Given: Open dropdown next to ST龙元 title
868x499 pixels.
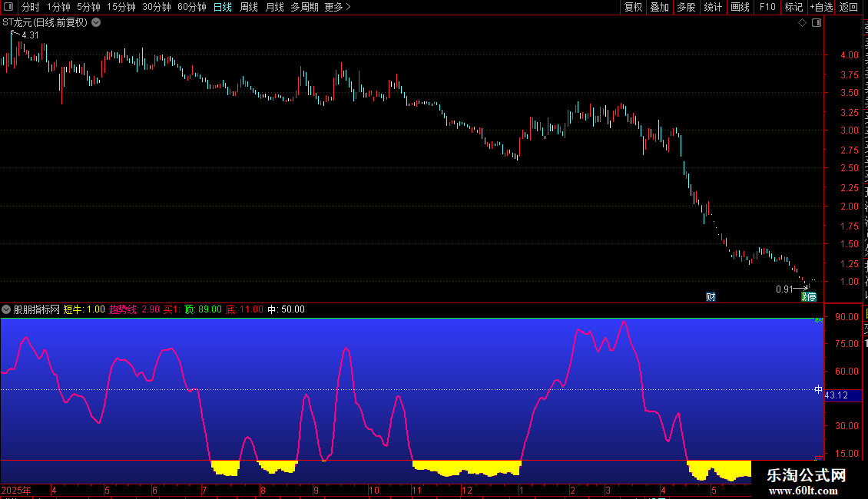Looking at the screenshot, I should [x=96, y=23].
